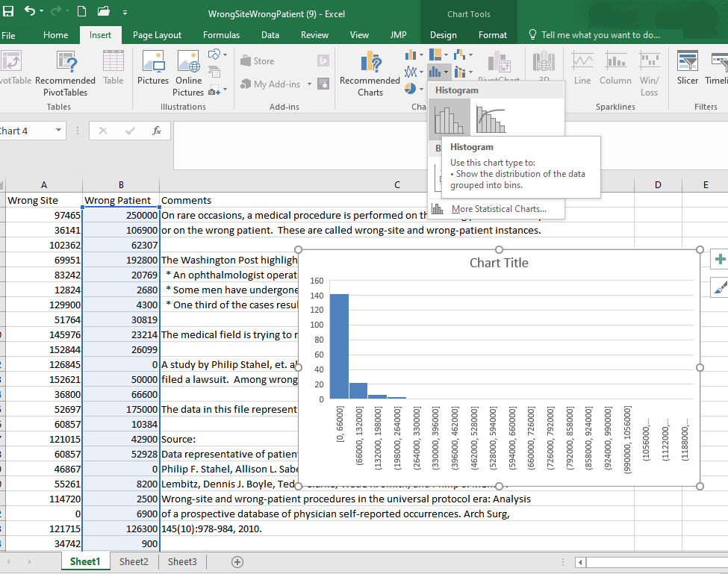
Task: Switch to the Sheet2 worksheet tab
Action: (134, 562)
